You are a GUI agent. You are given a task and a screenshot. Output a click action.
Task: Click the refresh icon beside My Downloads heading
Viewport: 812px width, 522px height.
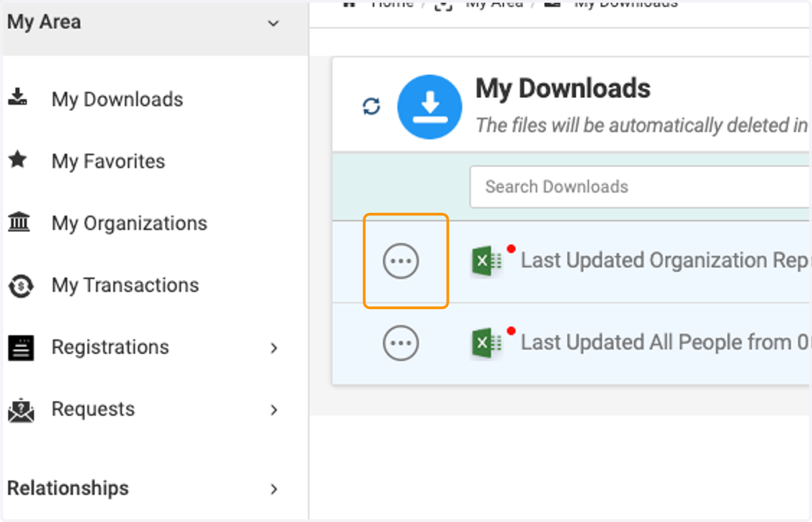tap(371, 106)
